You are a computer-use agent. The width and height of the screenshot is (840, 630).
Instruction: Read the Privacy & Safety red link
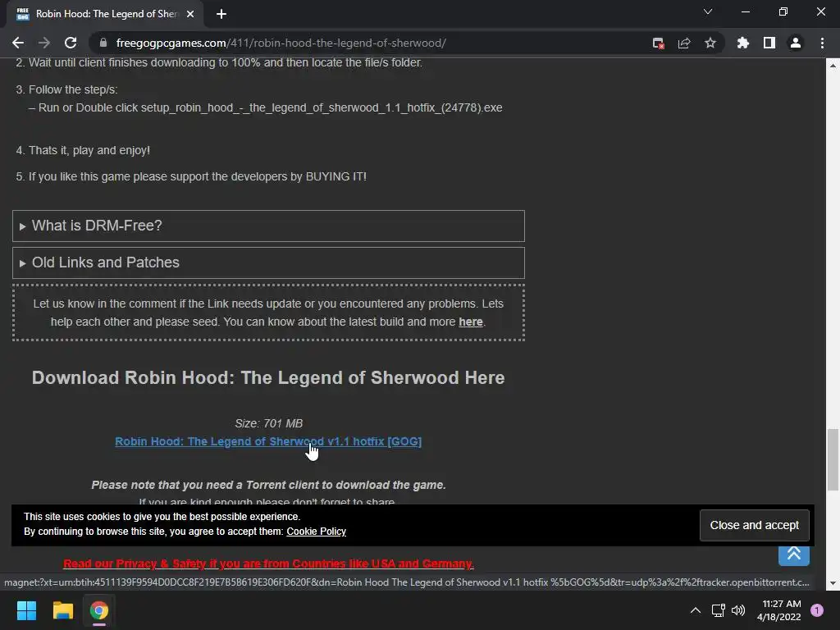pos(268,564)
